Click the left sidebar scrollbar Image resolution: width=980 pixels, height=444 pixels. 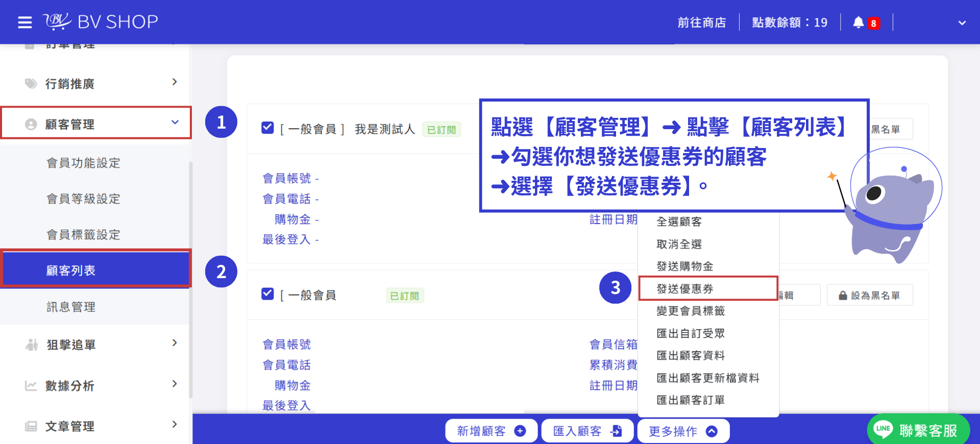[x=191, y=280]
